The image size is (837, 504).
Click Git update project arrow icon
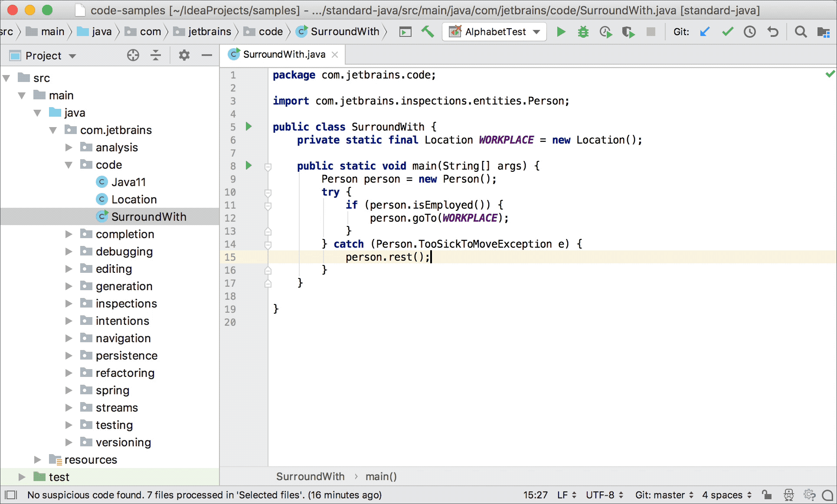click(705, 32)
